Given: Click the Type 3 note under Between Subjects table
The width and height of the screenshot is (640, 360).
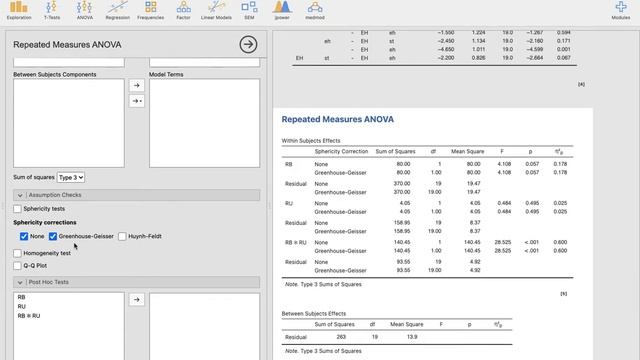Looking at the screenshot, I should pyautogui.click(x=323, y=351).
